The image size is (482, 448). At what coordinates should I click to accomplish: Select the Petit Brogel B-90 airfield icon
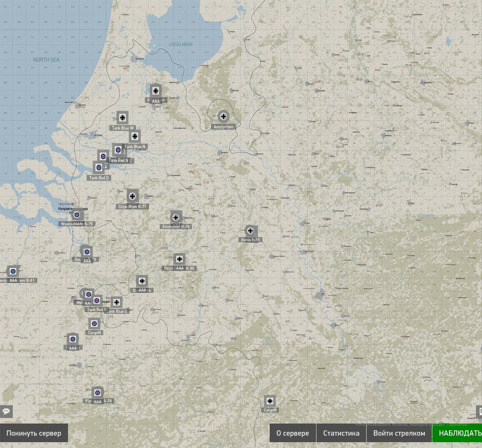click(179, 259)
